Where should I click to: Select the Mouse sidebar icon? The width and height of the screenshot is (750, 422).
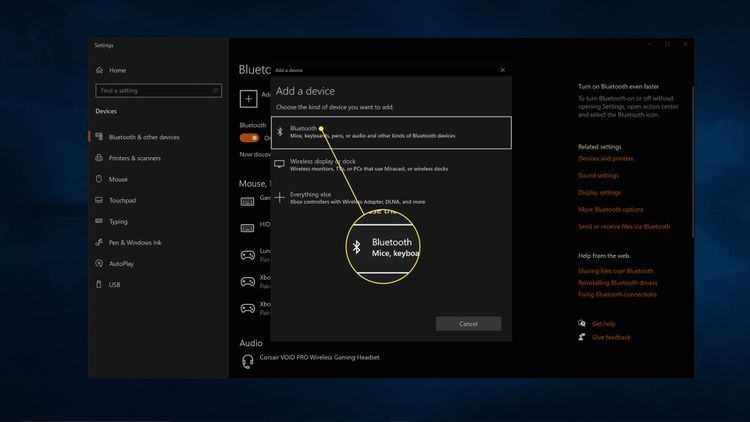99,179
